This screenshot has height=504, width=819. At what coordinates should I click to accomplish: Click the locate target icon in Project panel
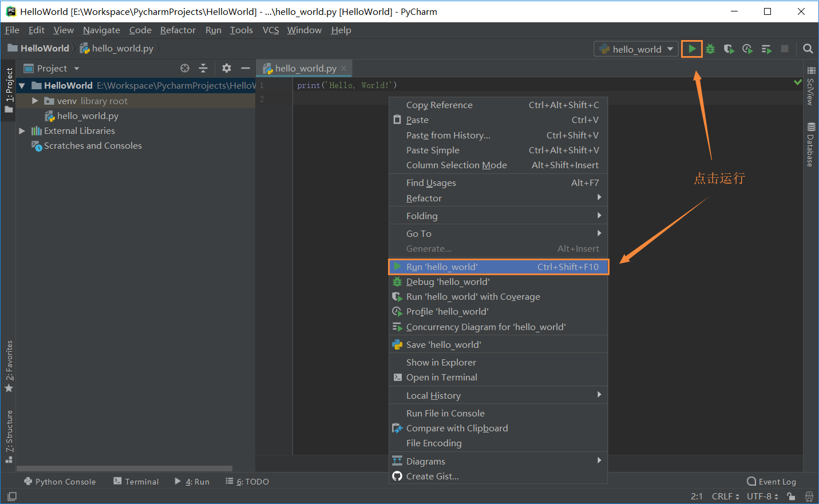[x=185, y=68]
